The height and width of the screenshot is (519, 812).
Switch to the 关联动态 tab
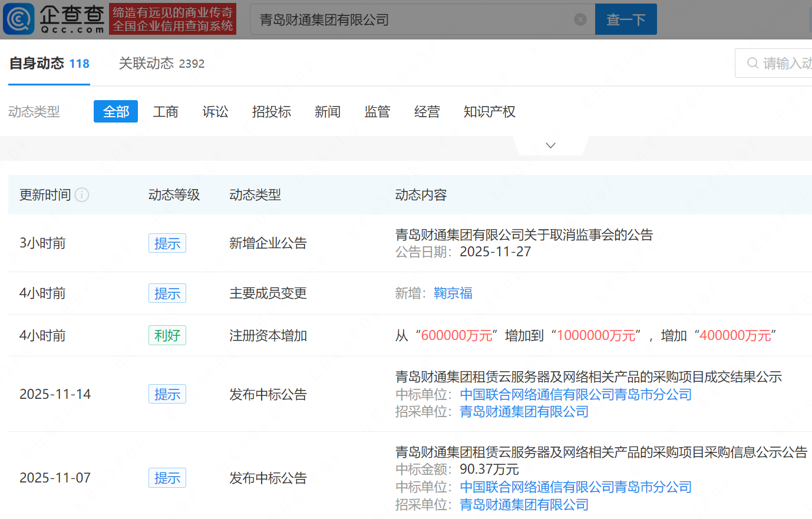click(x=161, y=64)
